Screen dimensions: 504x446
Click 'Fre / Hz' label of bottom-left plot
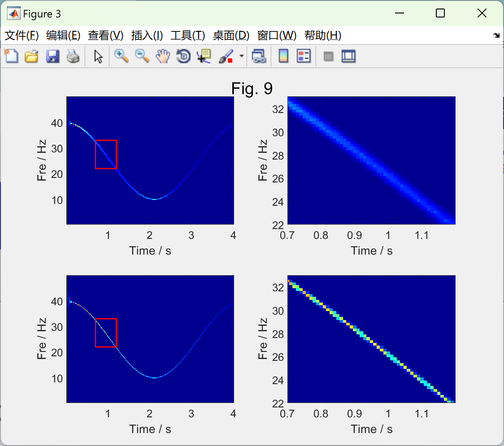(x=42, y=339)
